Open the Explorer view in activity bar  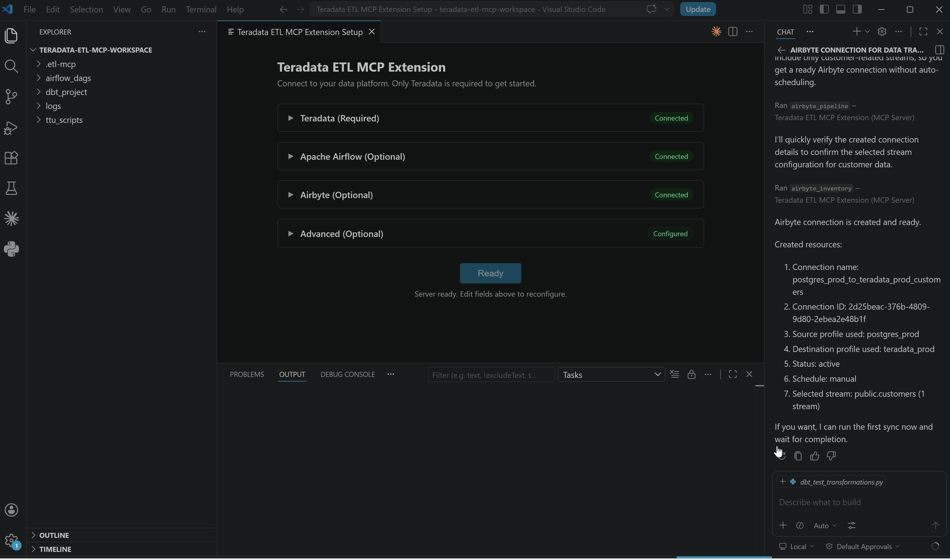click(11, 36)
